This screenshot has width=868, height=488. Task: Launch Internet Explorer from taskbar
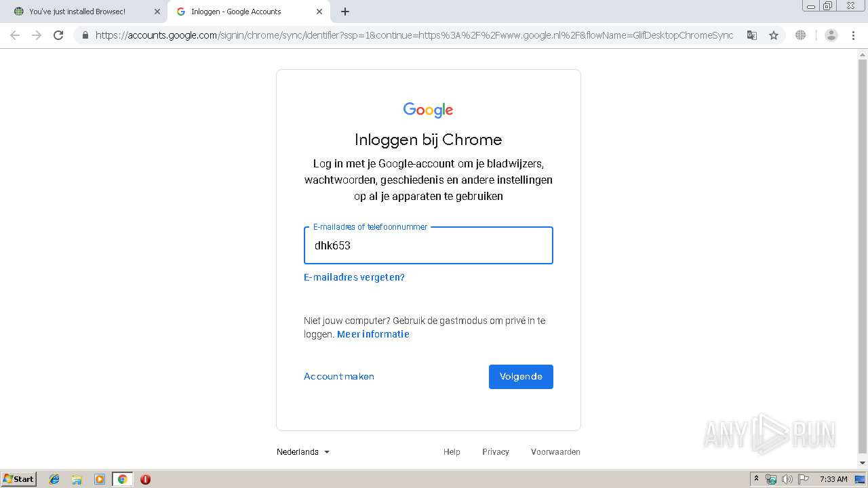54,479
